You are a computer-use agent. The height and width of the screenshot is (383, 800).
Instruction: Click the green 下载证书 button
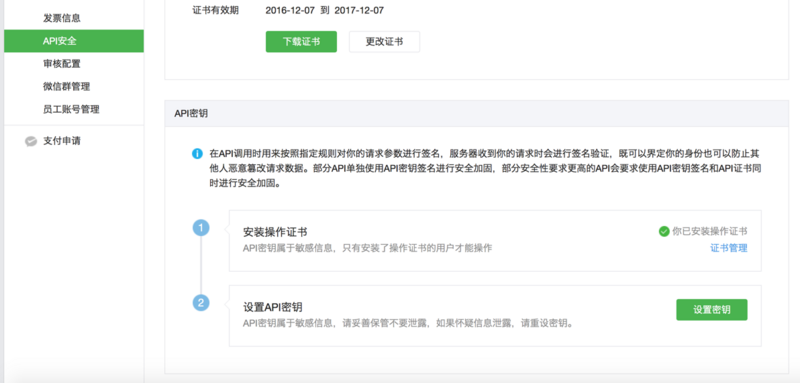click(x=301, y=42)
